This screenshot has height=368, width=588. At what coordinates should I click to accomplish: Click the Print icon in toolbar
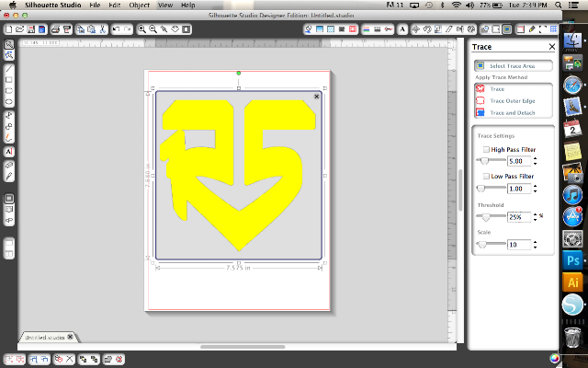55,29
